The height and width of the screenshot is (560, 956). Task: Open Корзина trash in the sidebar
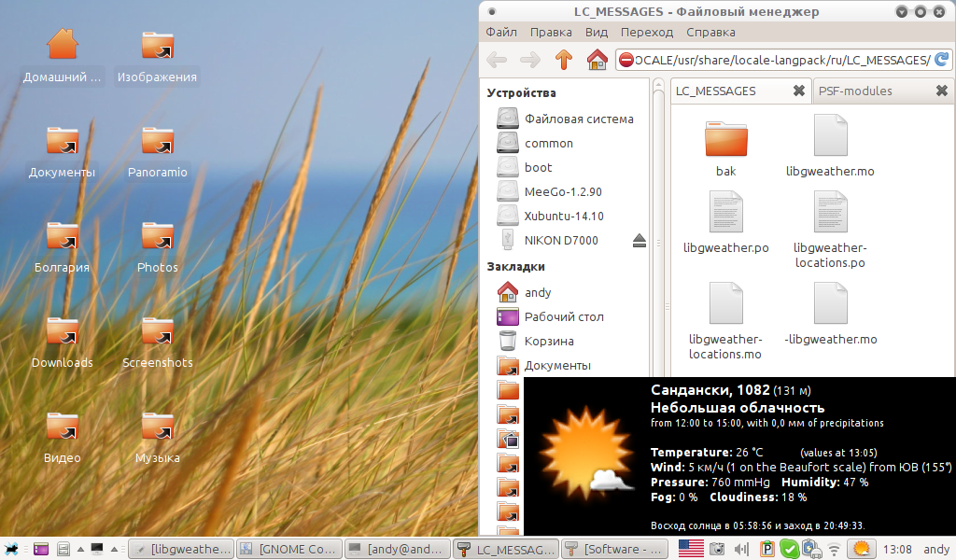[x=548, y=342]
